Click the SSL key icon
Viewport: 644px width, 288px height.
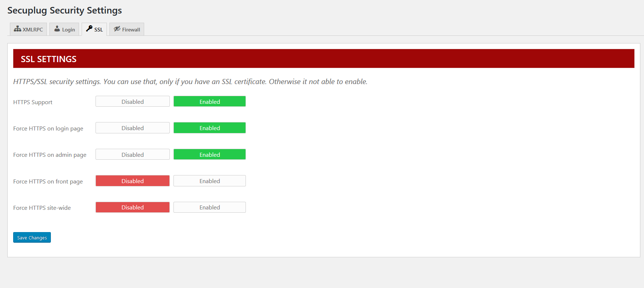89,29
